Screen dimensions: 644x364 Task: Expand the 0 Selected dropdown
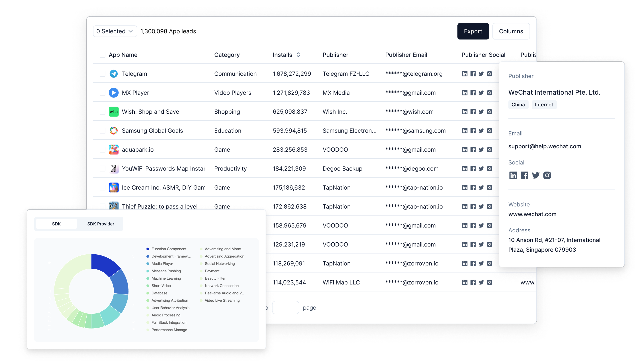click(115, 31)
